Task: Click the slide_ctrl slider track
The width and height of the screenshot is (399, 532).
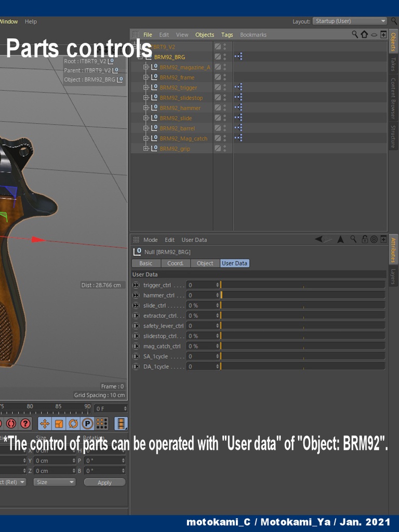Action: (x=303, y=305)
